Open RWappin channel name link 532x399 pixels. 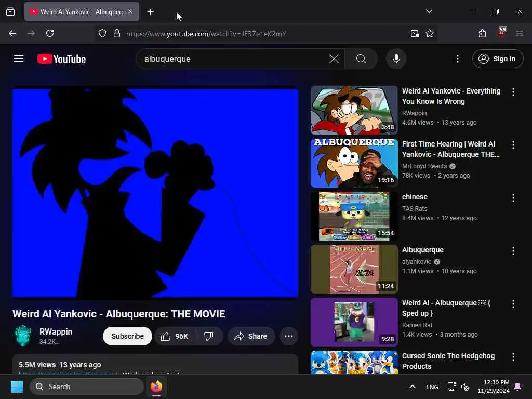[x=56, y=332]
